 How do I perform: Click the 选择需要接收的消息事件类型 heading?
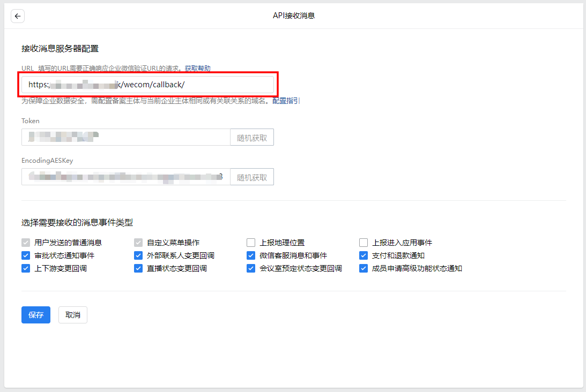click(77, 222)
